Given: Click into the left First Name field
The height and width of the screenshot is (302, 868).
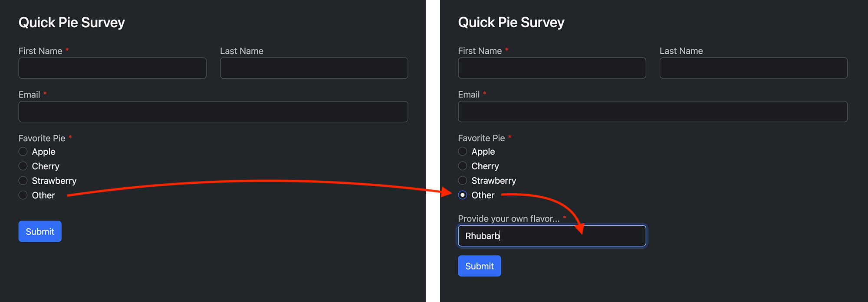Looking at the screenshot, I should click(112, 68).
